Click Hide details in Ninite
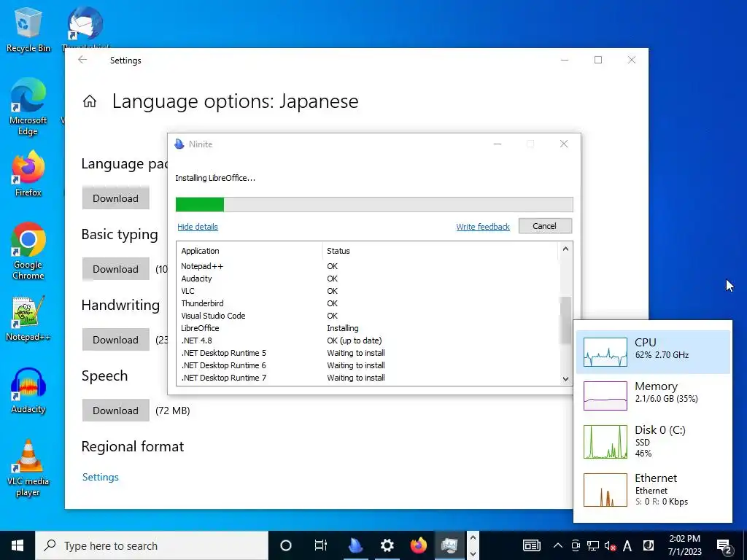This screenshot has height=560, width=747. pyautogui.click(x=197, y=227)
